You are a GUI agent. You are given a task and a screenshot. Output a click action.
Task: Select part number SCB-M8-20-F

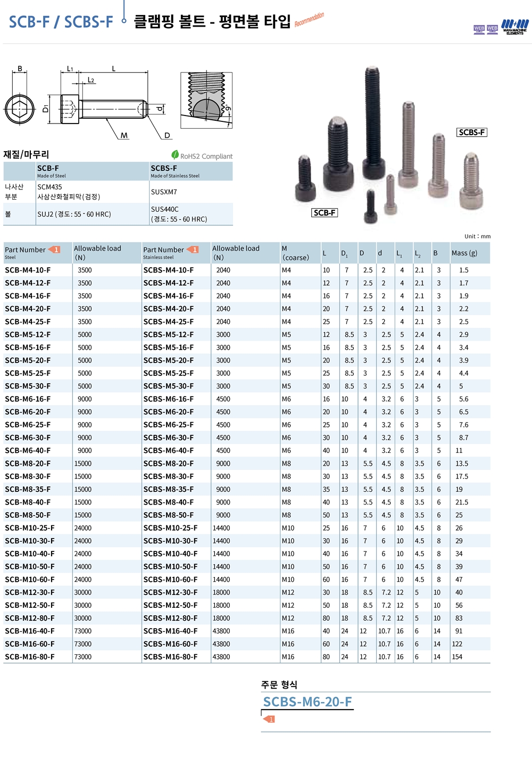(x=28, y=464)
